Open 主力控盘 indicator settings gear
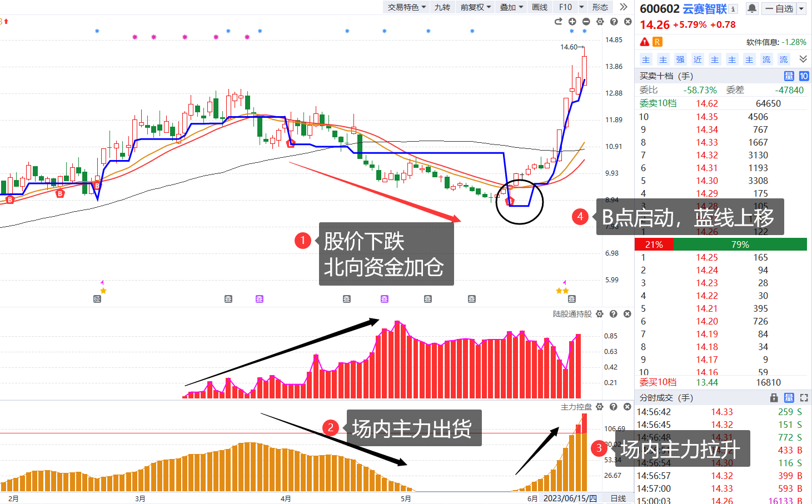 point(600,407)
